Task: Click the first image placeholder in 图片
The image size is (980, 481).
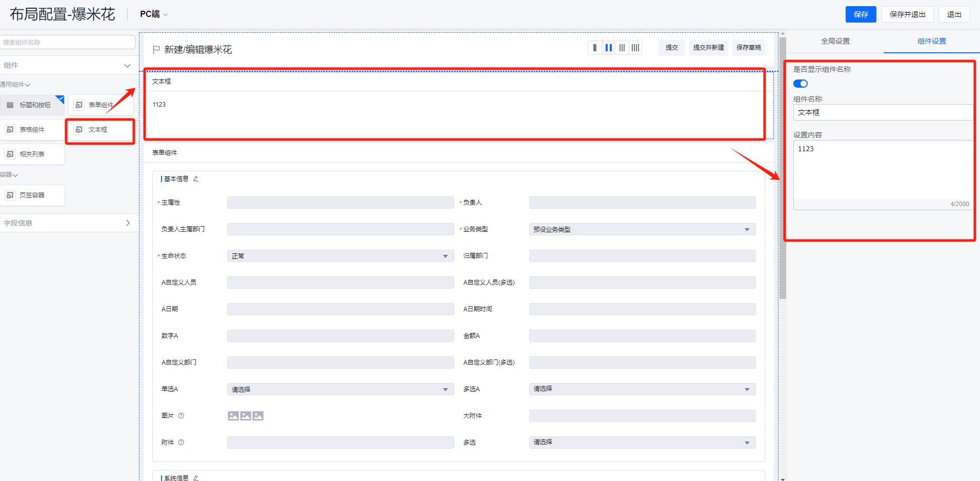Action: tap(233, 416)
